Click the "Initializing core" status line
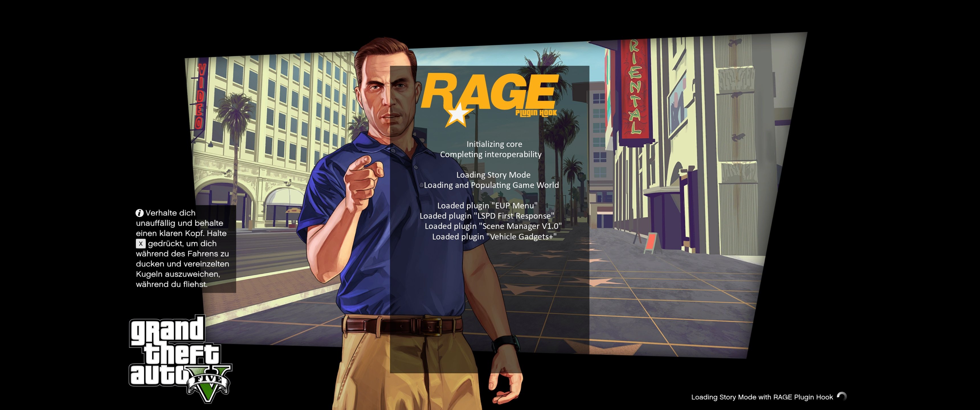Screen dimensions: 980x410 [x=494, y=144]
